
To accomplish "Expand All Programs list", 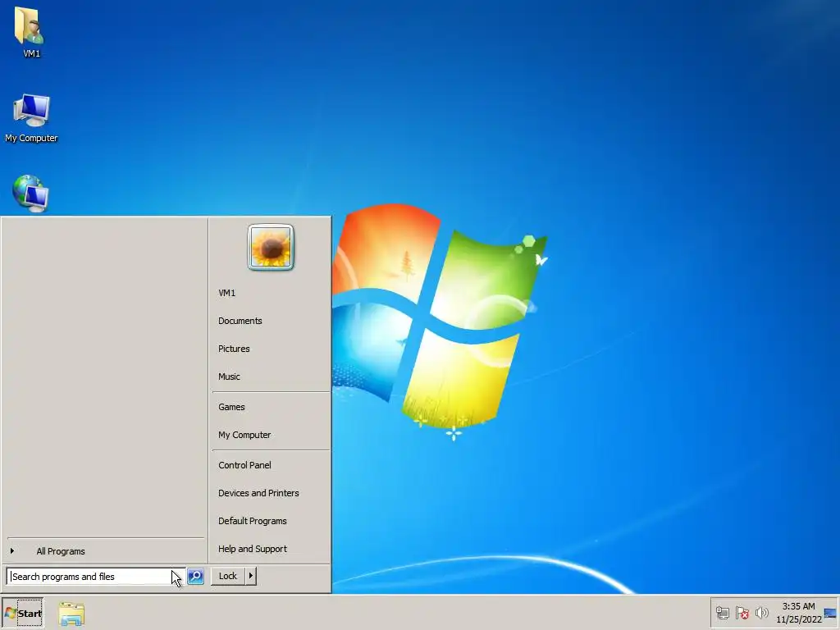I will pyautogui.click(x=105, y=551).
